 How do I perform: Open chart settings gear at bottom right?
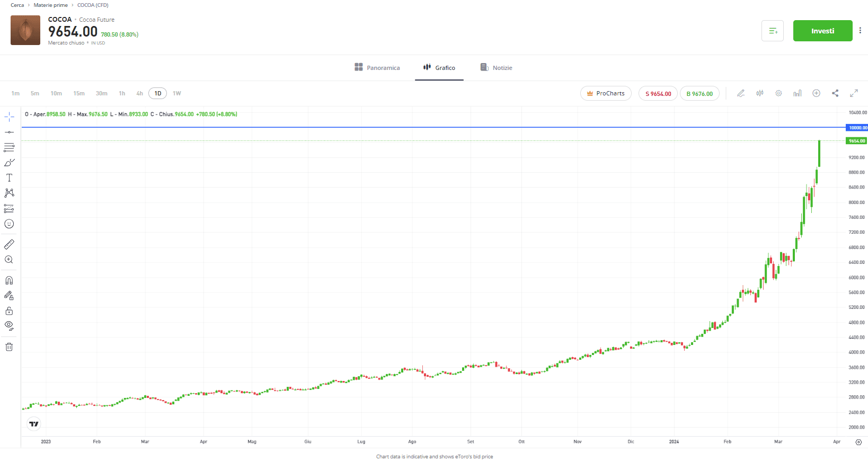[858, 442]
